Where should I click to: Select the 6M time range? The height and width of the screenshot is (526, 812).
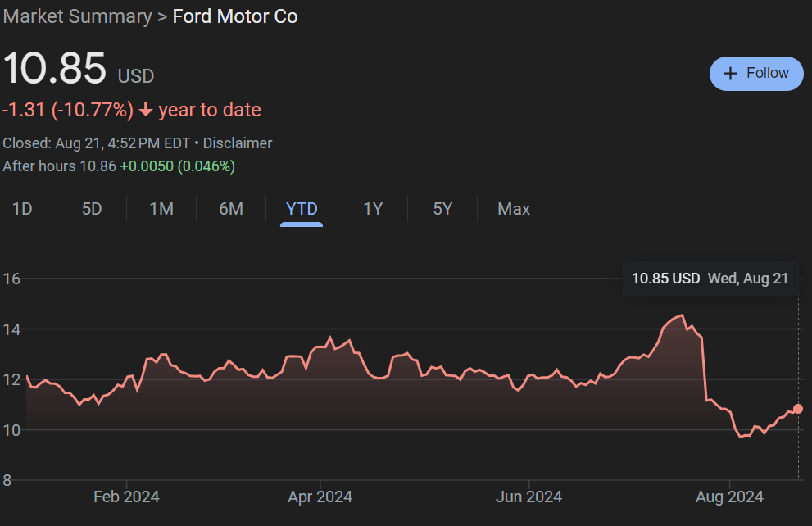click(231, 209)
